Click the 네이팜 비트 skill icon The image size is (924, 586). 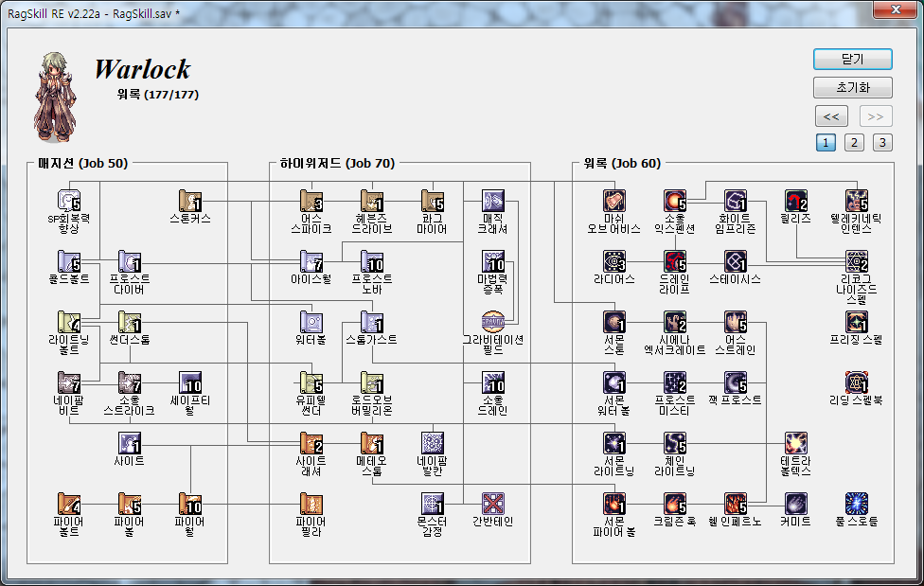[69, 383]
